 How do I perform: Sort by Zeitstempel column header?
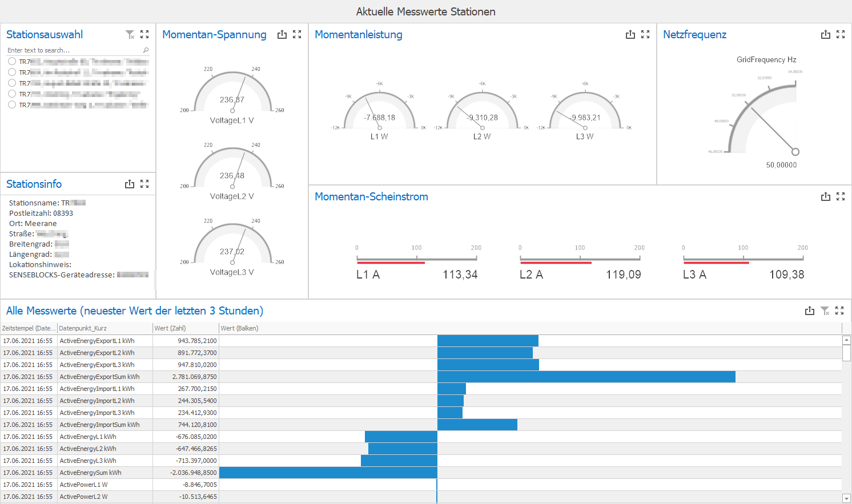pyautogui.click(x=29, y=328)
